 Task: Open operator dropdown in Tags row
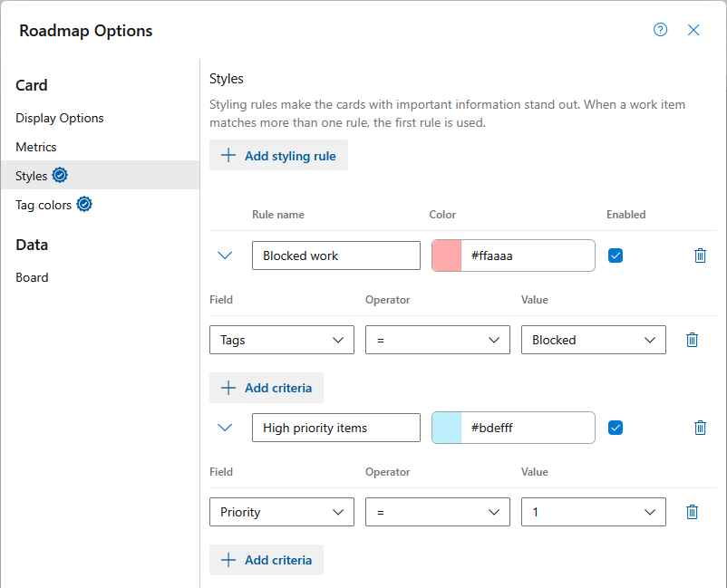(437, 340)
